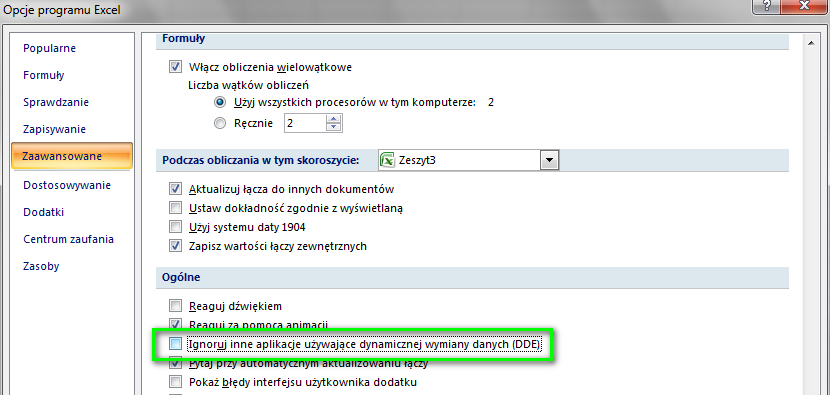830x395 pixels.
Task: Decrease the Ręcznie thread count
Action: pyautogui.click(x=333, y=128)
